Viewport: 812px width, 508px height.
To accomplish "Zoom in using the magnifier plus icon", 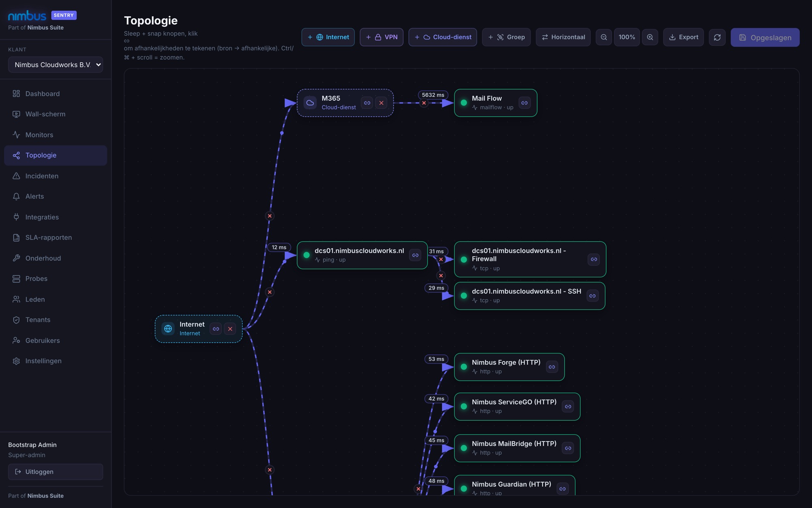I will pos(650,37).
